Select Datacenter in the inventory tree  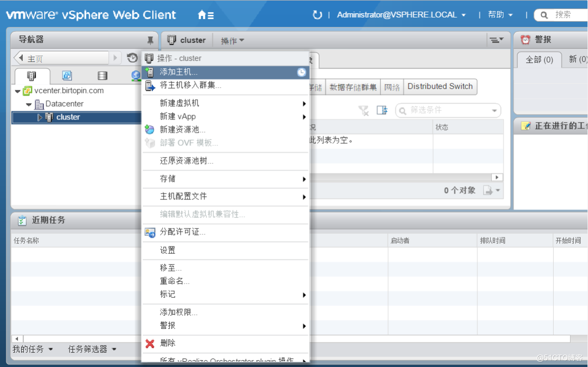click(64, 104)
